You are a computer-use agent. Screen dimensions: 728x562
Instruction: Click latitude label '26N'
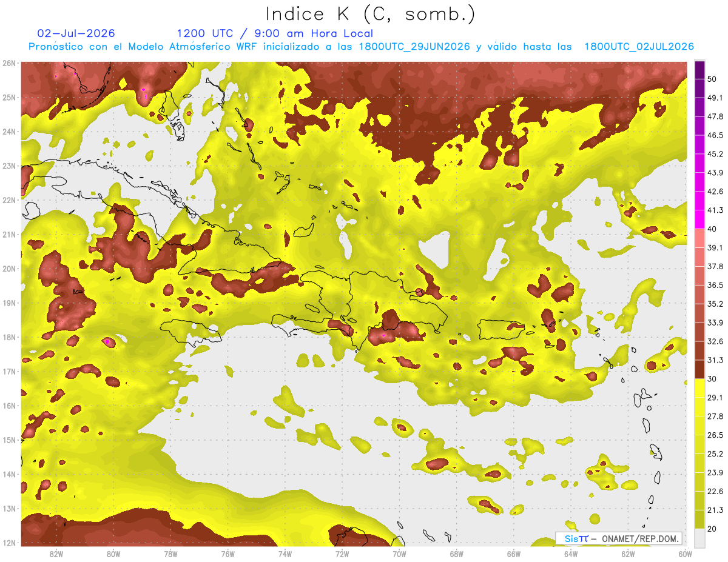(x=8, y=63)
